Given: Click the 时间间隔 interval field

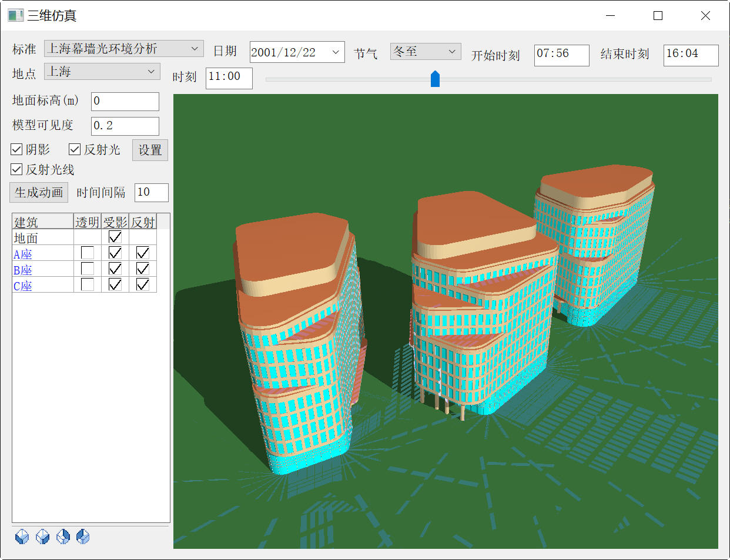Looking at the screenshot, I should (152, 193).
